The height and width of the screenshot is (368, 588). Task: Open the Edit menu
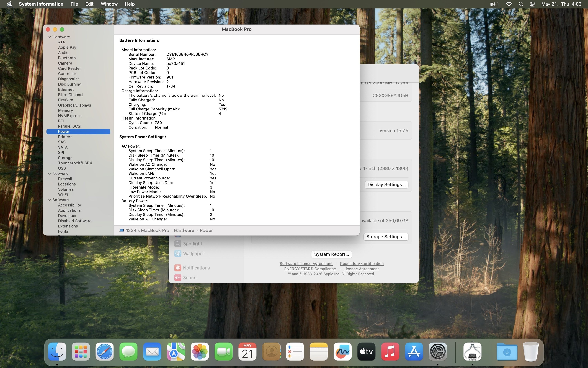pyautogui.click(x=89, y=4)
